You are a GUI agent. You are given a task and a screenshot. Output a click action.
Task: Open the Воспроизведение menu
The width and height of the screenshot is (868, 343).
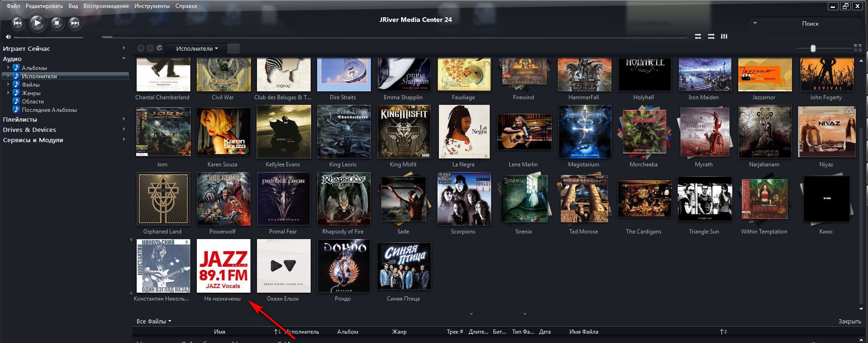pyautogui.click(x=106, y=6)
